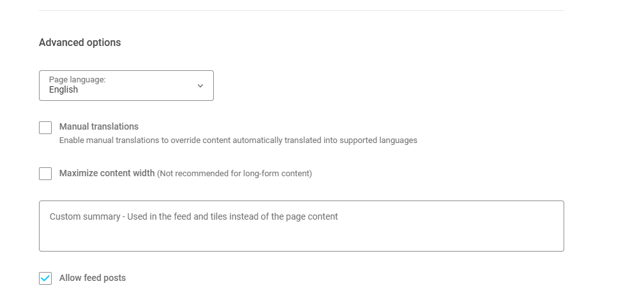The image size is (644, 295).
Task: Click the 'Allow feed posts' label text
Action: click(x=93, y=278)
